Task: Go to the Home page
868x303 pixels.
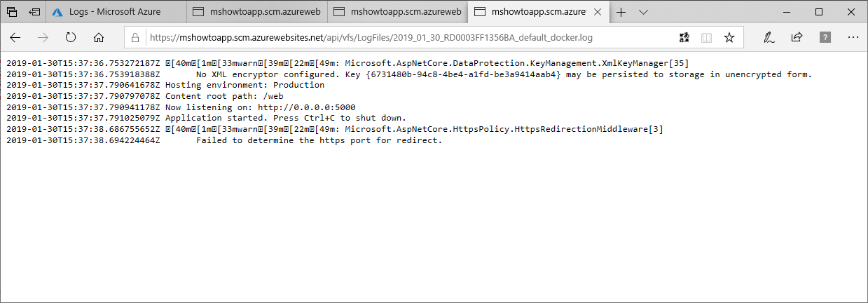Action: click(x=99, y=38)
